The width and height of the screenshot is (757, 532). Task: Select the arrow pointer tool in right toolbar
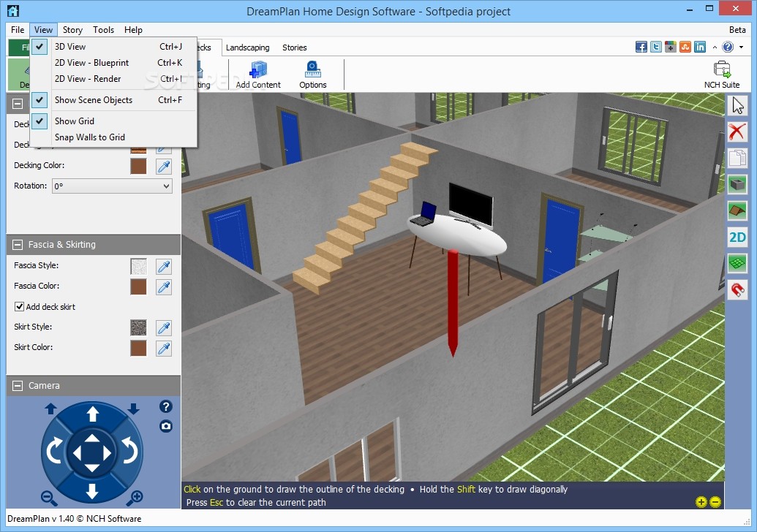[x=737, y=106]
